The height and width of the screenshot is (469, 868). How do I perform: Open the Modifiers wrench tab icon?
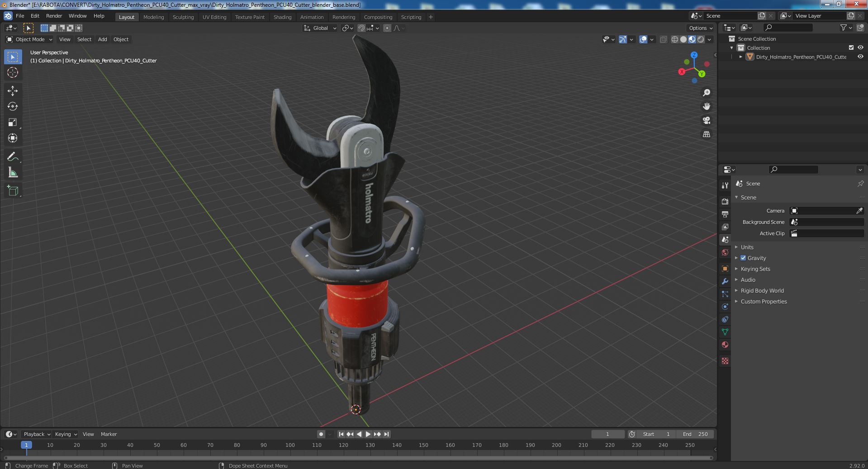click(725, 281)
